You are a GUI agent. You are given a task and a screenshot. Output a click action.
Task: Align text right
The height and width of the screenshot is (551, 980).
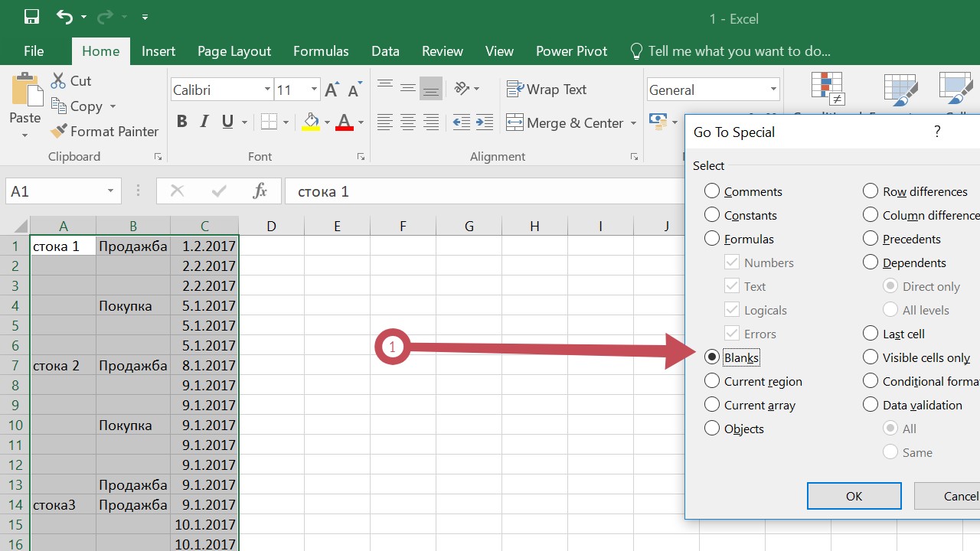click(431, 122)
